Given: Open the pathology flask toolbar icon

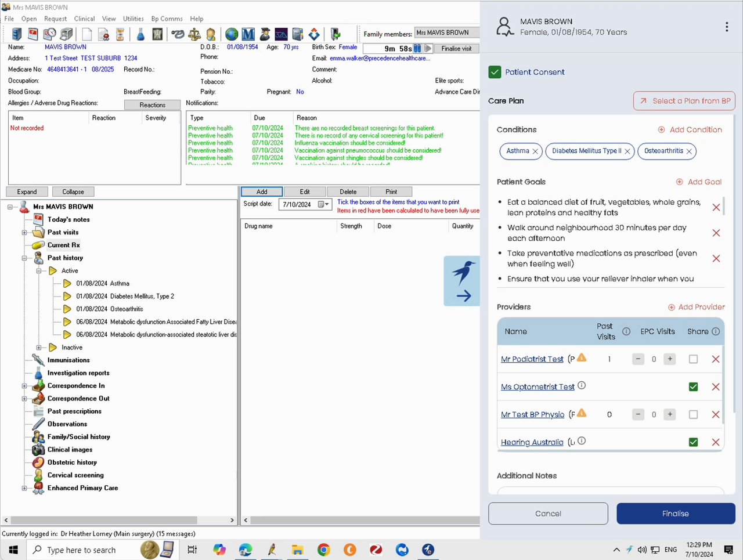Looking at the screenshot, I should click(140, 34).
